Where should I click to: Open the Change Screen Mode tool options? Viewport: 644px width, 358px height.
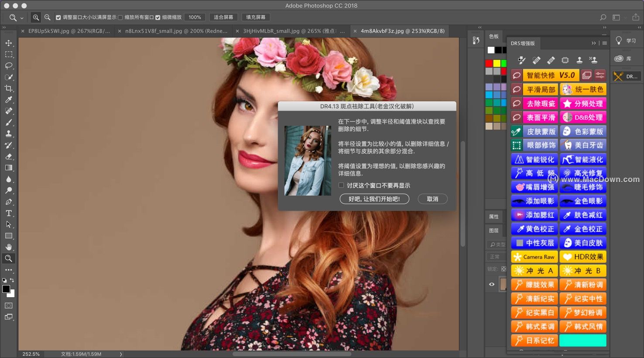point(8,317)
